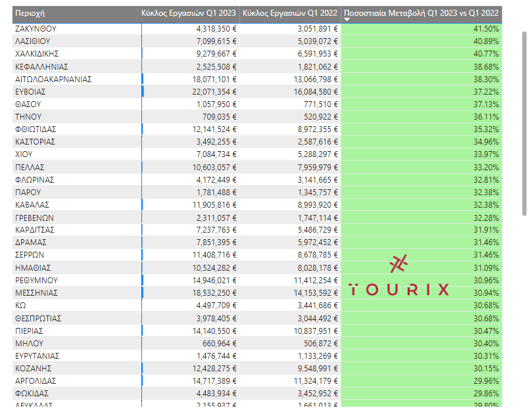Select the ΦΩΚΙΔΑΣ region cell
Screen dimensions: 532x414
pyautogui.click(x=32, y=393)
